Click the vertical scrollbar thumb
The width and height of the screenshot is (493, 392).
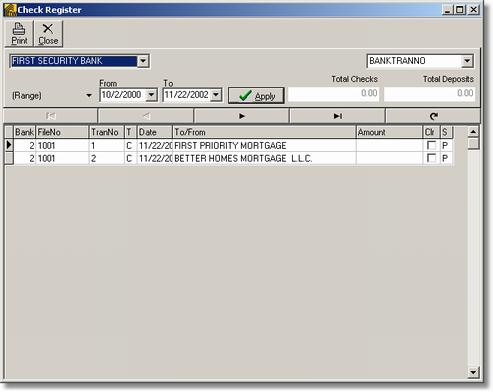[x=473, y=144]
